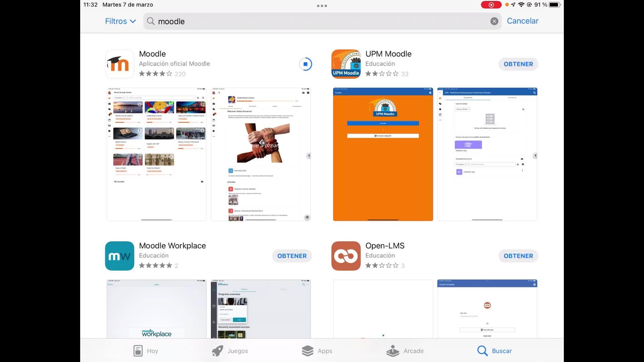Tap the three-dot multitasking icon
644x362 pixels.
(322, 6)
